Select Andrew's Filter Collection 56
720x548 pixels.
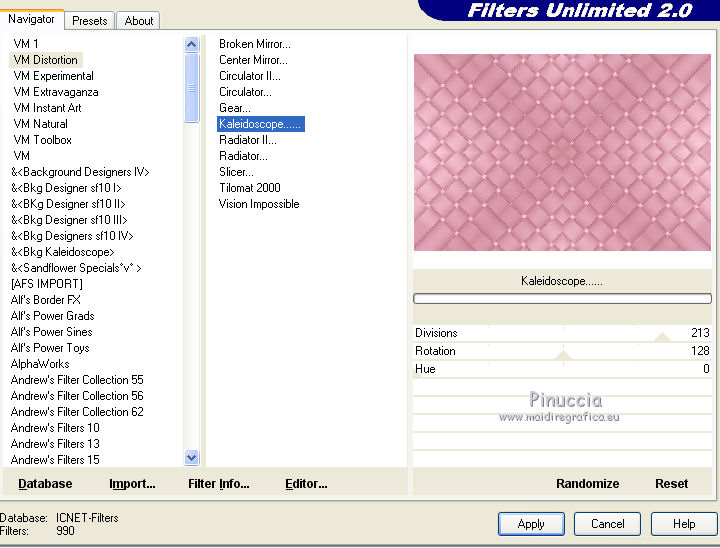77,396
